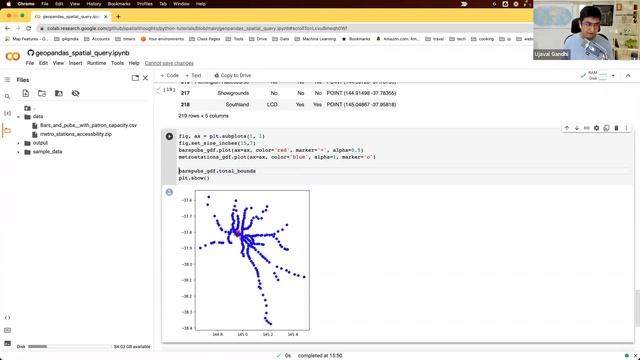Open command palette sidebar icon
Image resolution: width=640 pixels, height=360 pixels.
[x=7, y=330]
